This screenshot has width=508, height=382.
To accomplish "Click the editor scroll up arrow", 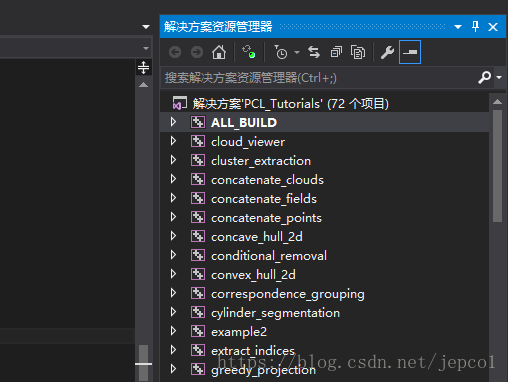I will point(143,85).
